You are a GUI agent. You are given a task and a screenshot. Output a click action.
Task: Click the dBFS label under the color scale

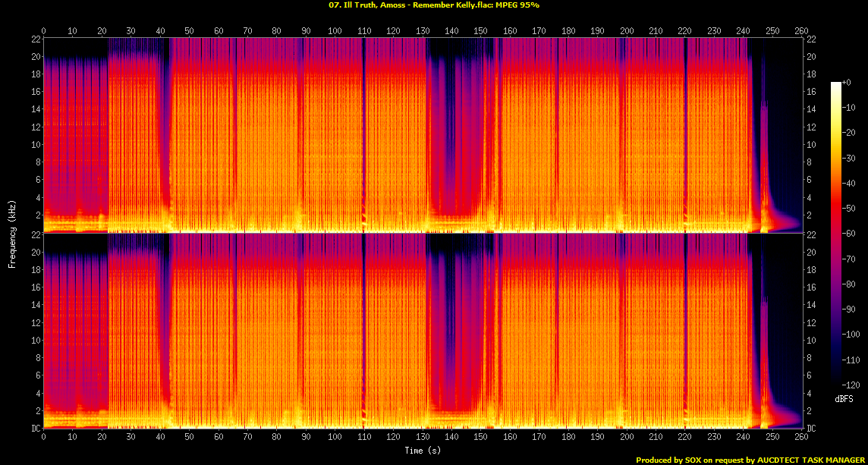coord(841,397)
